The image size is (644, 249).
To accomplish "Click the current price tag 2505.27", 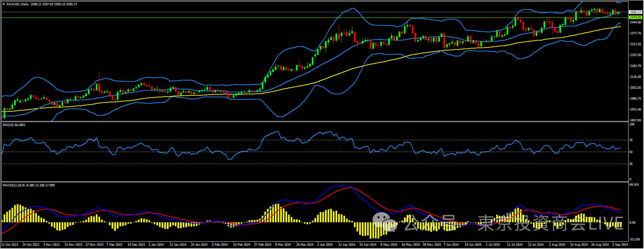I will (x=635, y=12).
